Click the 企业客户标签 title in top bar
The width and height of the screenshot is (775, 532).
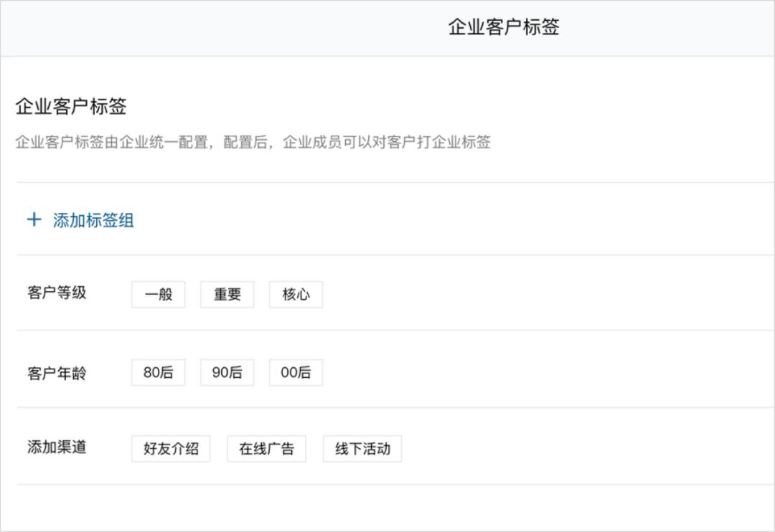tap(503, 27)
